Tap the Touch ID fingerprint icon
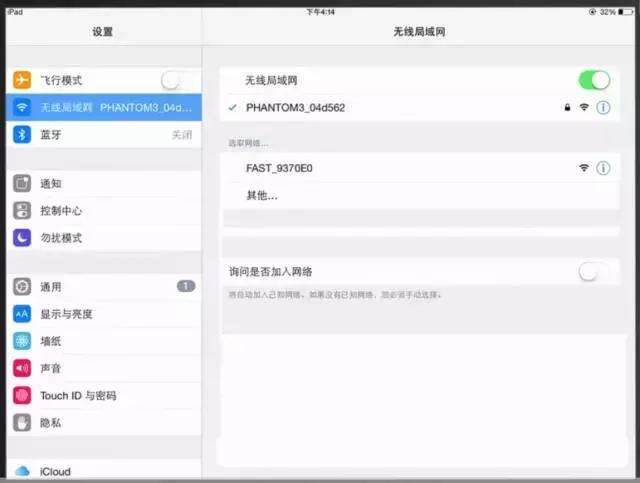Image resolution: width=640 pixels, height=483 pixels. [x=22, y=395]
